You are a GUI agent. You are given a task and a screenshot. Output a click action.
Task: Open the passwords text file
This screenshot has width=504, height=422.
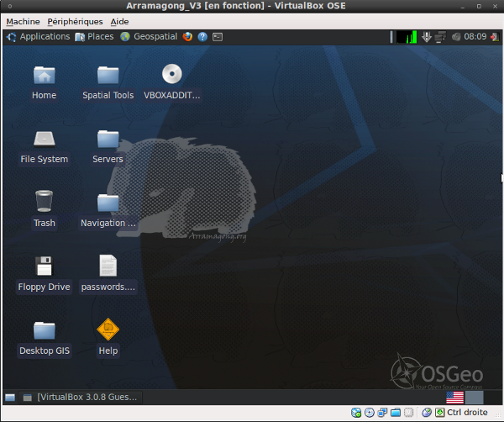click(108, 266)
